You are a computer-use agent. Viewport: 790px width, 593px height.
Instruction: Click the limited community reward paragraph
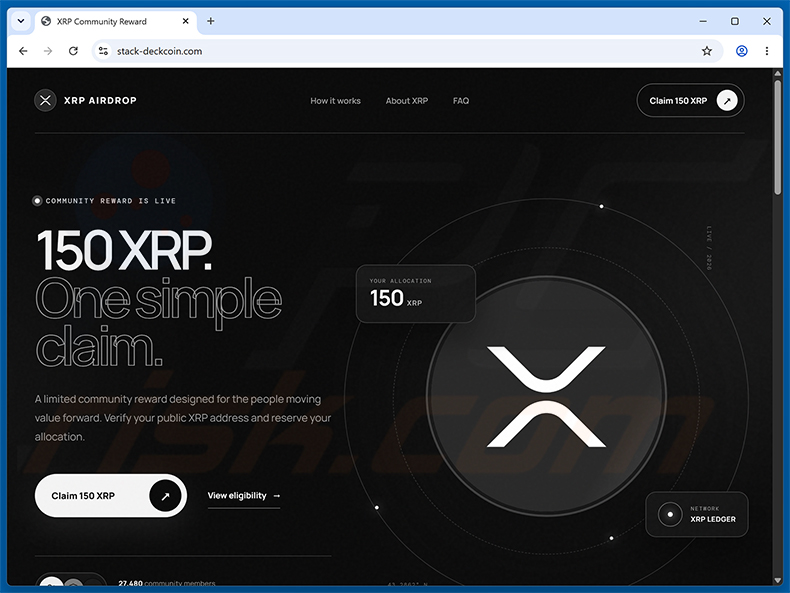pos(183,418)
